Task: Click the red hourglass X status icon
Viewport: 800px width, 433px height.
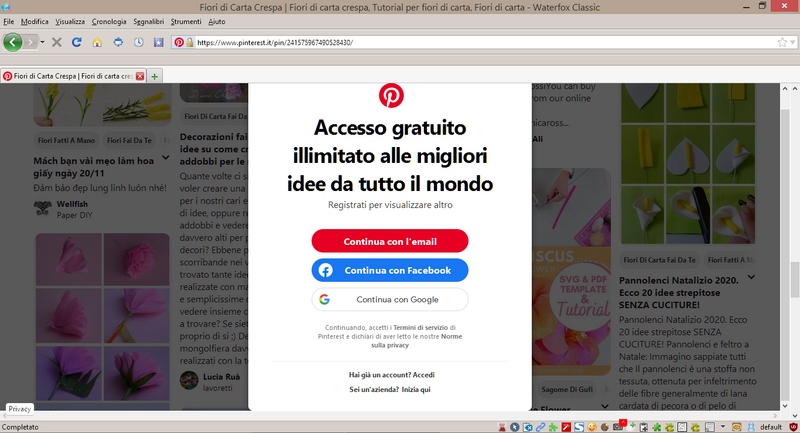Action: (502, 427)
